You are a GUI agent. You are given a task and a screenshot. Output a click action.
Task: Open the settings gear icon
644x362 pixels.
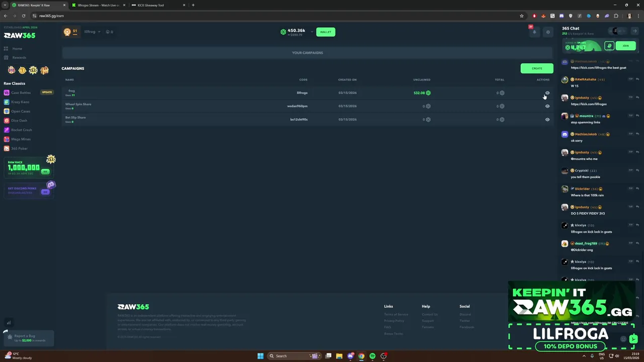click(548, 32)
